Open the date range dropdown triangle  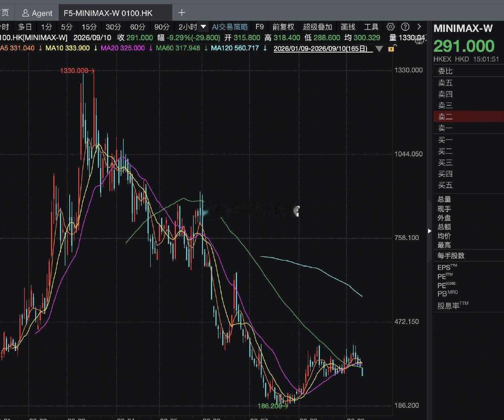(379, 49)
